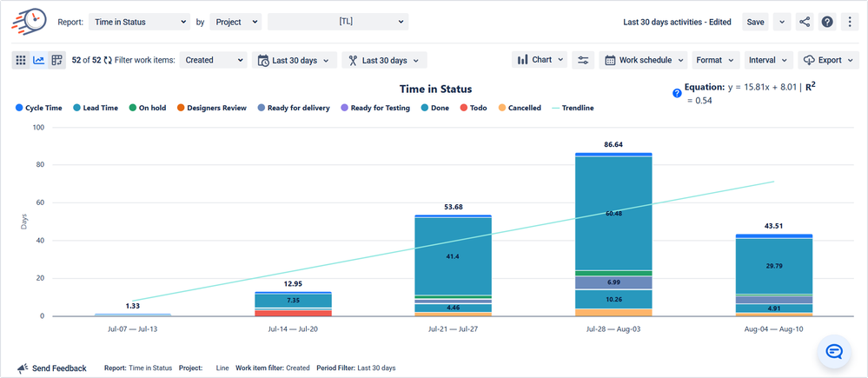Click the Jul-14 — Jul-20 axis label

[293, 328]
